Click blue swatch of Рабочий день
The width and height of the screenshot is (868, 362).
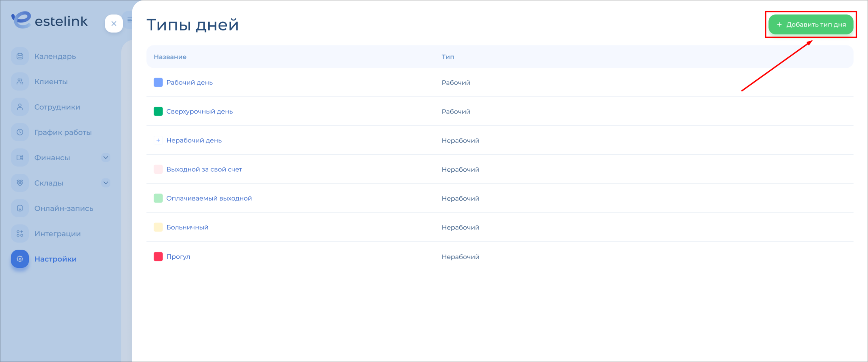pyautogui.click(x=158, y=82)
